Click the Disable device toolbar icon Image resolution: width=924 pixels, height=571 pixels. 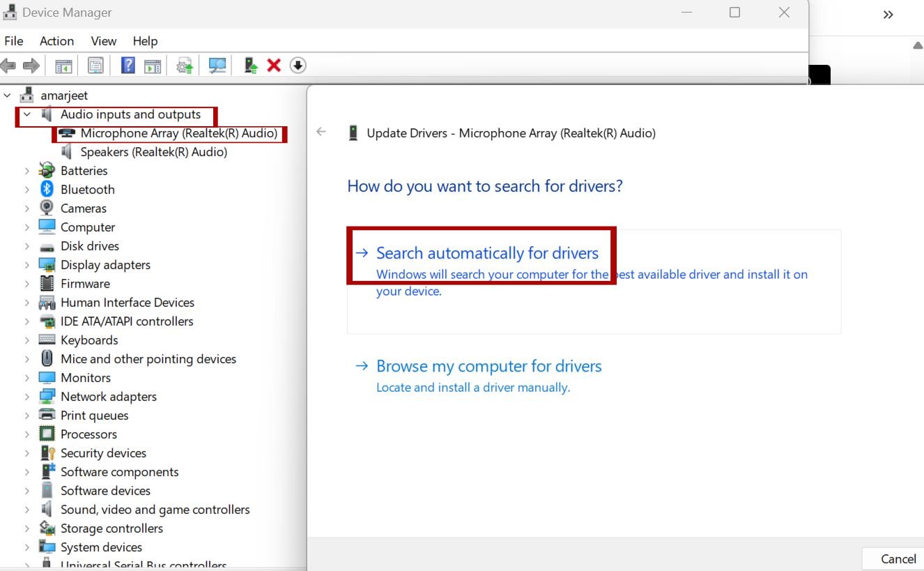[x=298, y=65]
